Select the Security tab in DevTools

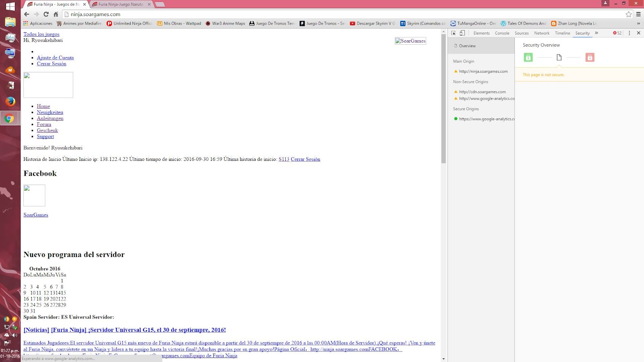pos(582,33)
